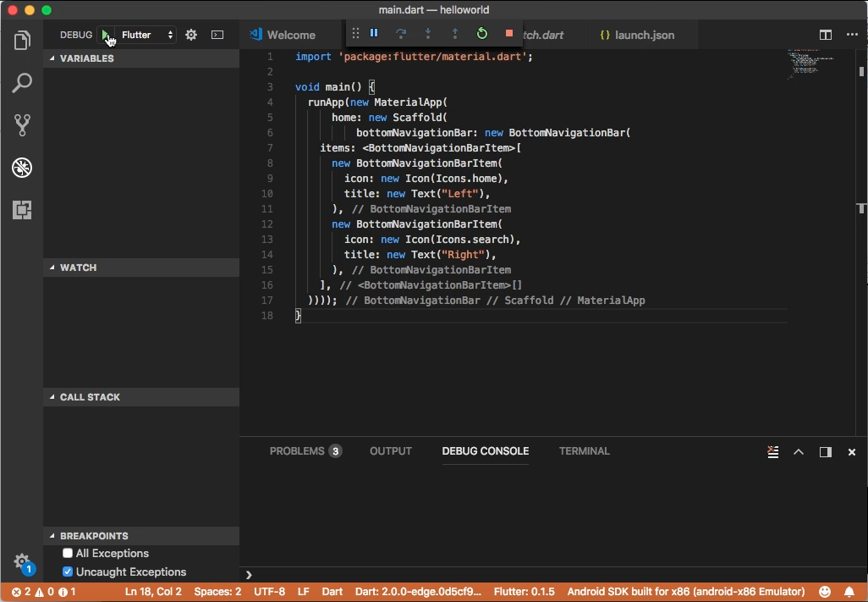Open the Search view in activity bar
Viewport: 868px width, 602px height.
pos(22,82)
